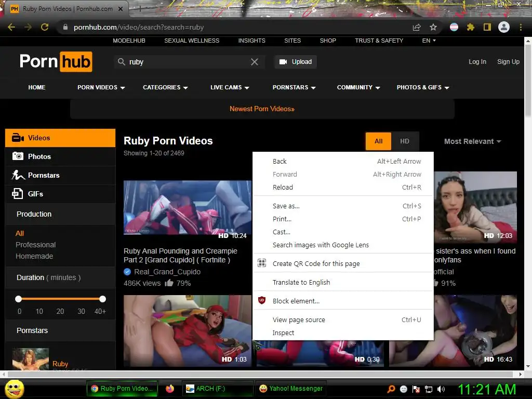Select Homemade production filter
532x399 pixels.
tap(34, 256)
